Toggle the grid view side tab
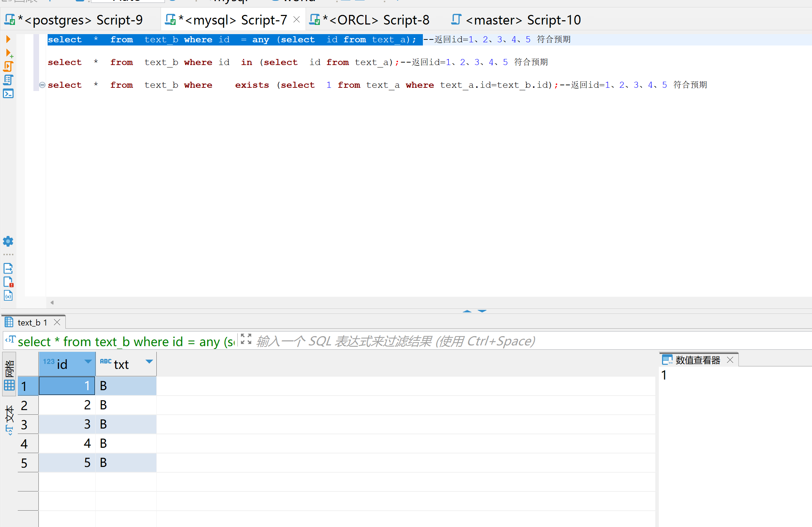Screen dimensions: 812x527 tap(9, 373)
